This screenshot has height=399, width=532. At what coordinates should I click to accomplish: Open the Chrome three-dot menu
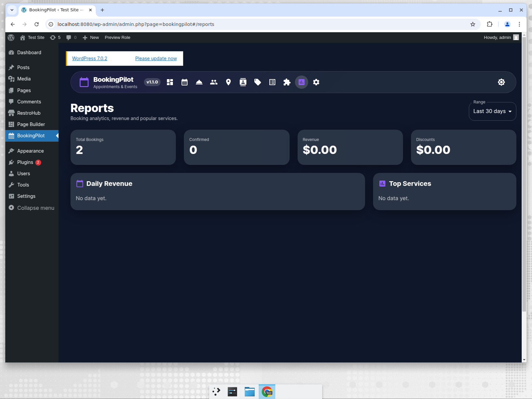coord(519,24)
